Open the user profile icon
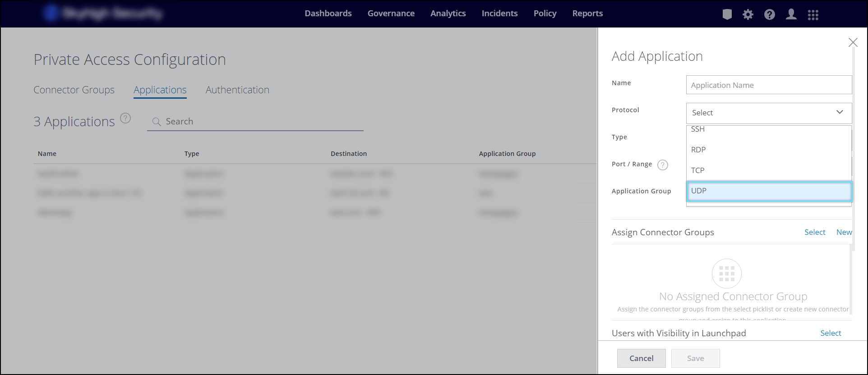The image size is (868, 375). tap(791, 14)
